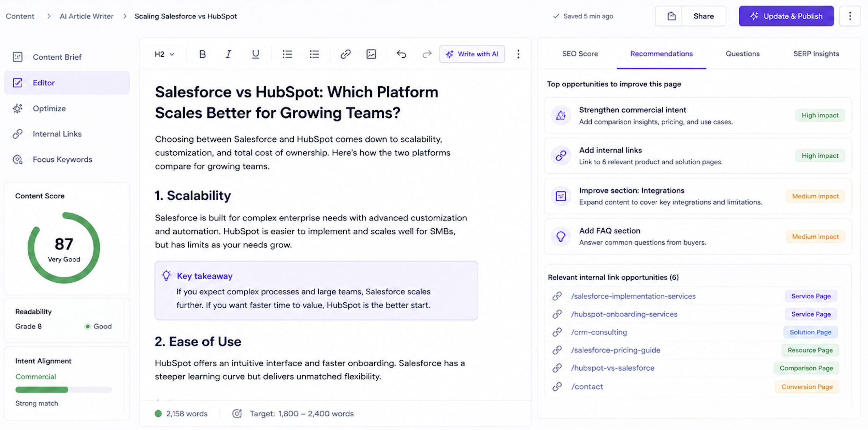Screen dimensions: 868x430
Task: Toggle bold formatting in toolbar
Action: coord(202,54)
